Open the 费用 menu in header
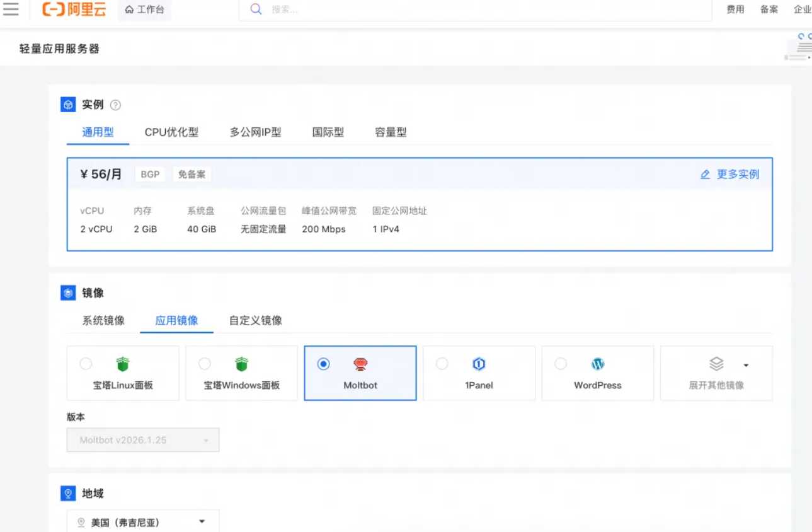Image resolution: width=812 pixels, height=532 pixels. [735, 9]
